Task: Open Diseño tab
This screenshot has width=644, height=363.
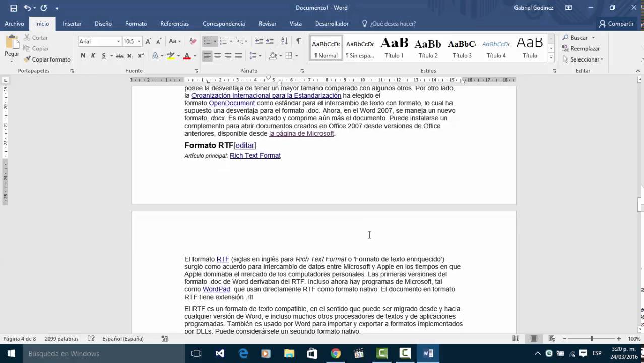Action: [x=103, y=24]
